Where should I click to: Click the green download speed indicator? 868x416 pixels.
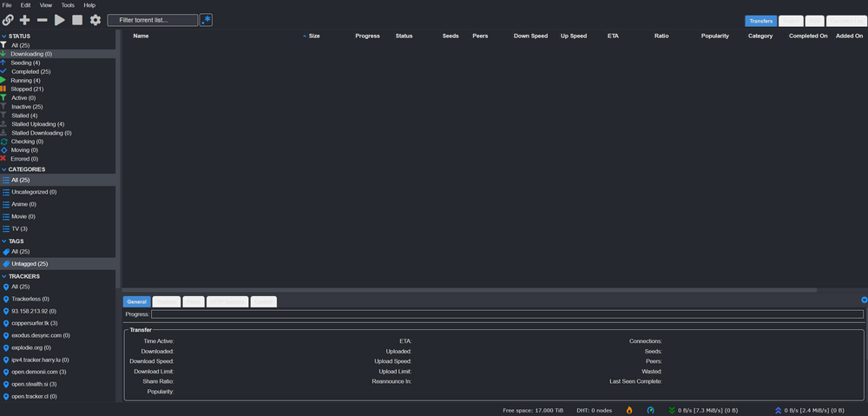click(x=703, y=411)
